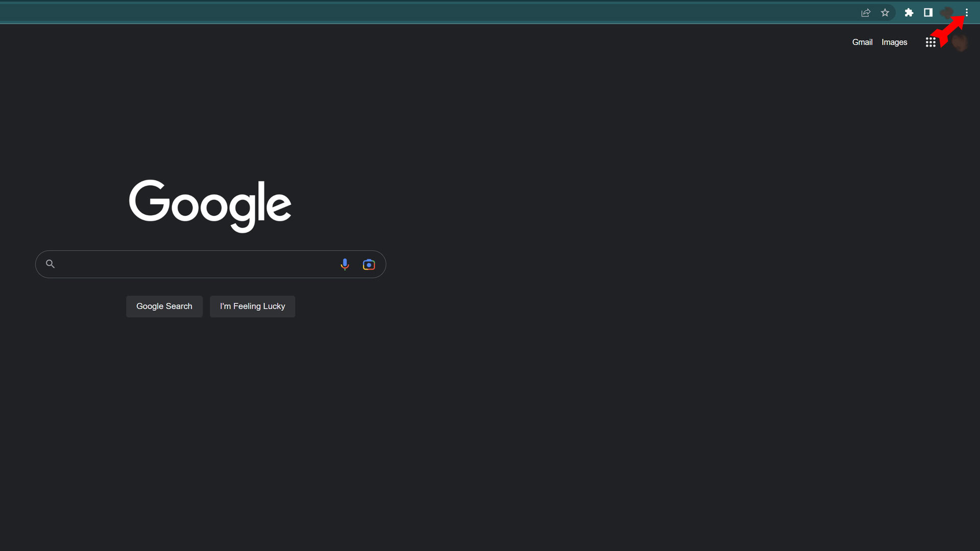Click the bookmark star icon
This screenshot has width=980, height=551.
887,12
